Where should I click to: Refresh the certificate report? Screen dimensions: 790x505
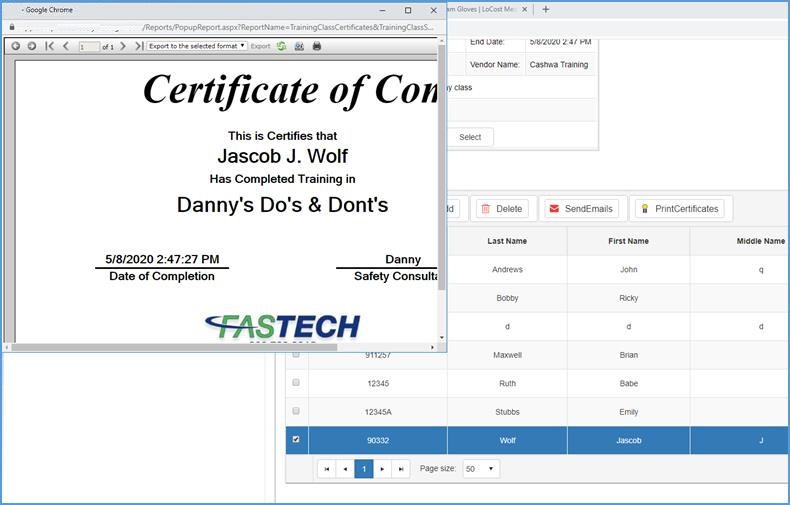pyautogui.click(x=282, y=46)
